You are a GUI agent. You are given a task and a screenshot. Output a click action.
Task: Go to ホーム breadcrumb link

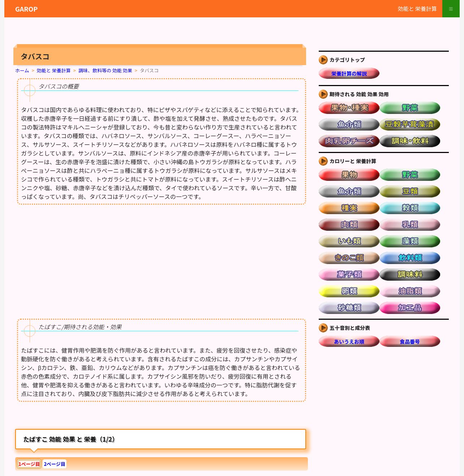tap(22, 71)
